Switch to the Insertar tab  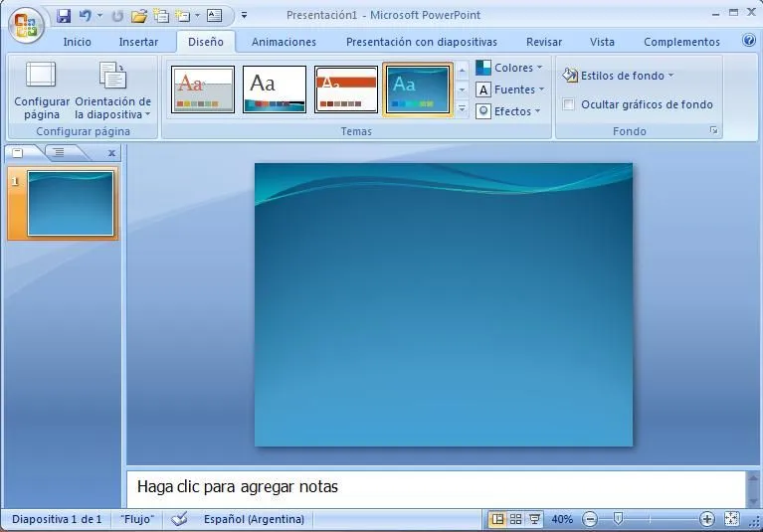point(138,42)
